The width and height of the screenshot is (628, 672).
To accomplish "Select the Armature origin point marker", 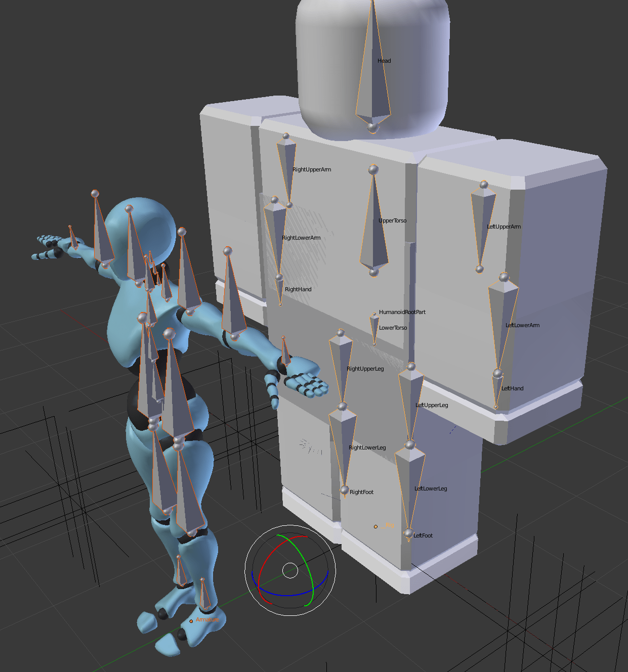I will pyautogui.click(x=191, y=620).
